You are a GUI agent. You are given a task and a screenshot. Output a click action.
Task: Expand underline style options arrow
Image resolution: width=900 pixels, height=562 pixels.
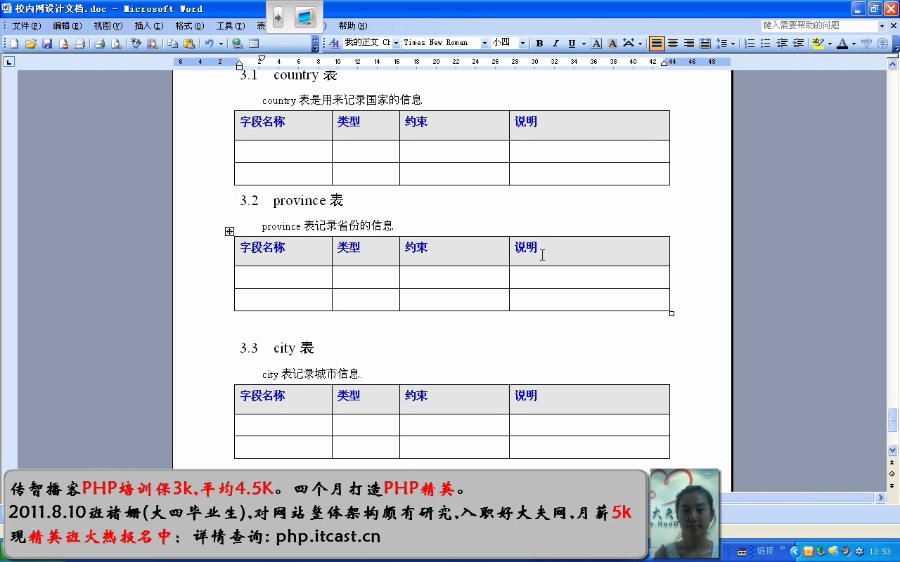tap(584, 44)
